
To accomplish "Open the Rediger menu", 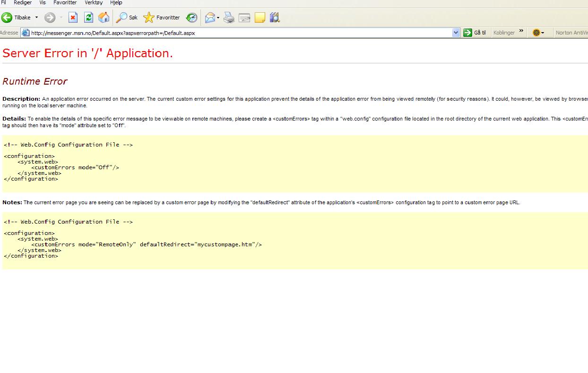I will pos(23,3).
